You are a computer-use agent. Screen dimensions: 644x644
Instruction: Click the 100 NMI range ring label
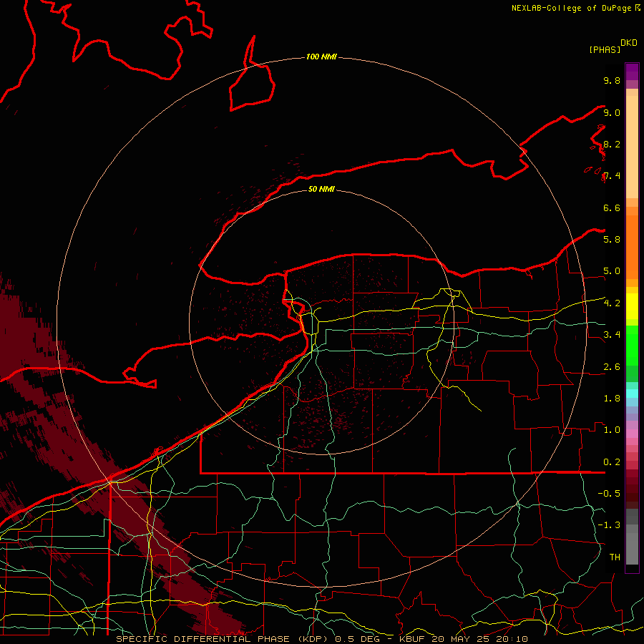(x=321, y=57)
